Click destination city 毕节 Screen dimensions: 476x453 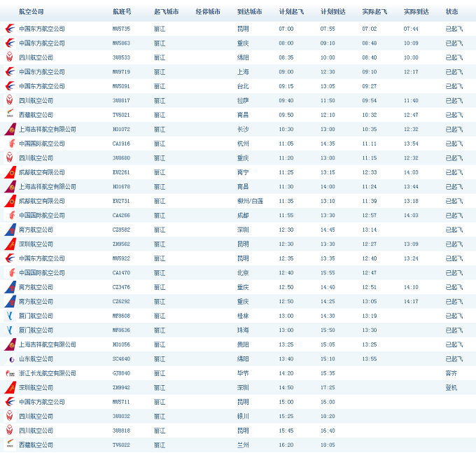(243, 373)
